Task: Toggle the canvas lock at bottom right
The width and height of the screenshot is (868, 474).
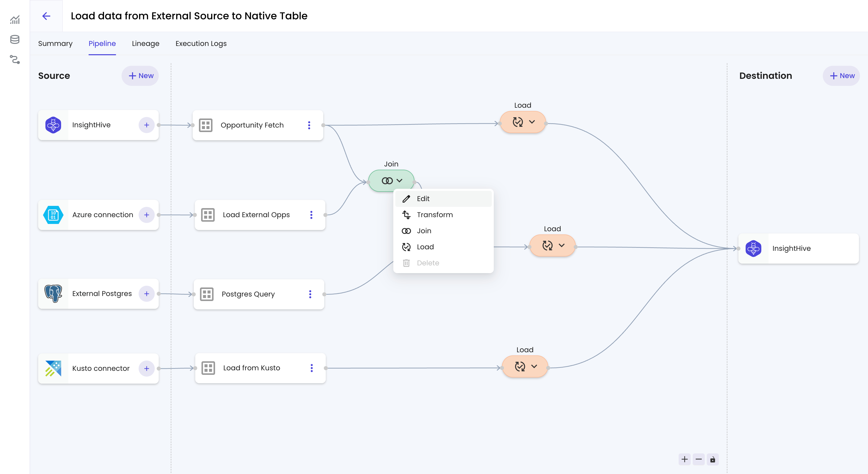Action: [x=712, y=459]
